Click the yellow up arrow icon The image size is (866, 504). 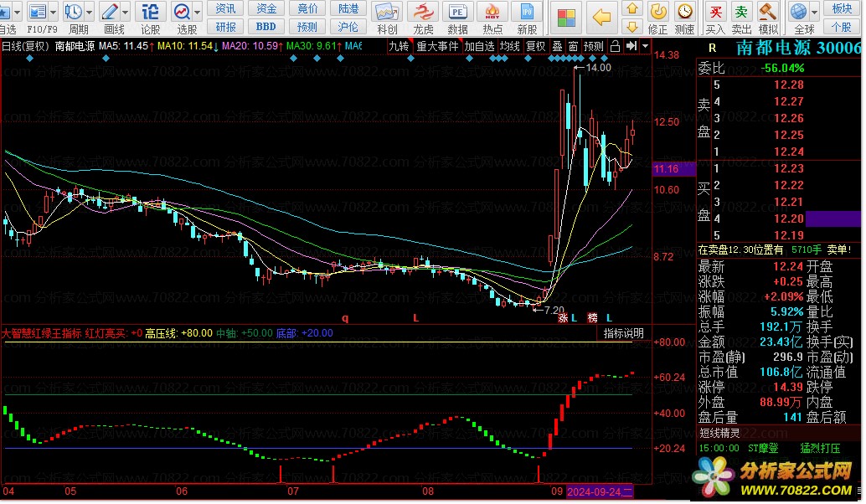point(632,9)
